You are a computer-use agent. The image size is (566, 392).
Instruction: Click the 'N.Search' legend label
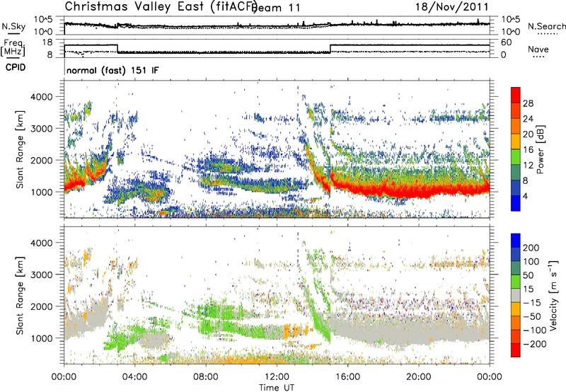(x=546, y=26)
